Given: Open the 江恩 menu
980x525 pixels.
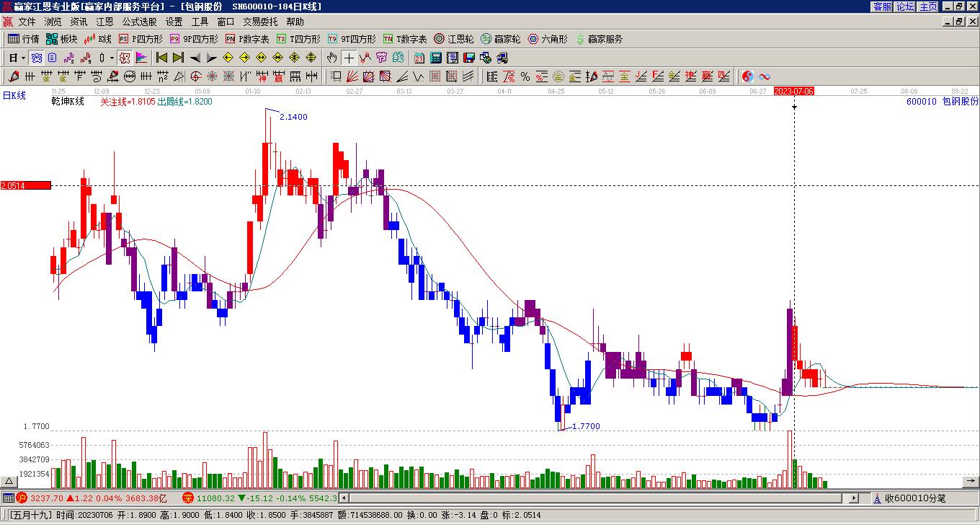Looking at the screenshot, I should point(105,22).
